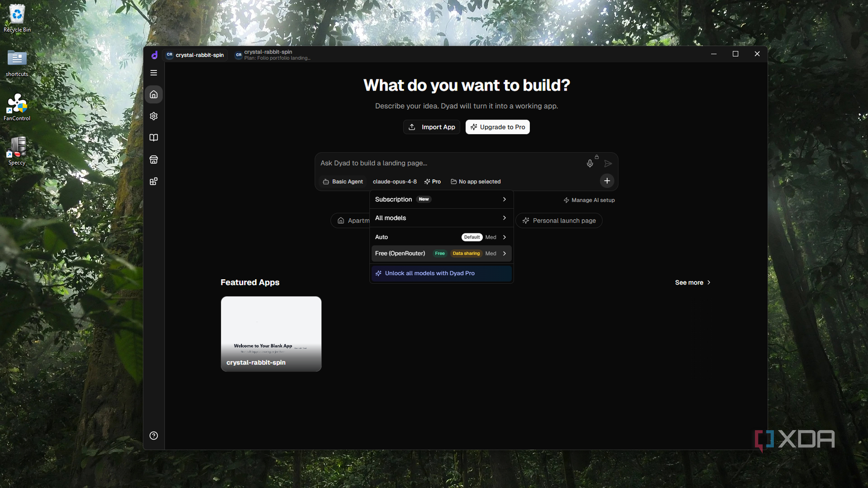Image resolution: width=868 pixels, height=488 pixels.
Task: Open the hamburger menu in sidebar
Action: [154, 73]
